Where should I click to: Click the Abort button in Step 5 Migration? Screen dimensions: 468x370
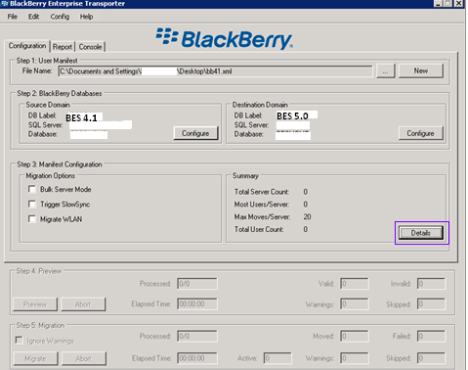click(83, 358)
